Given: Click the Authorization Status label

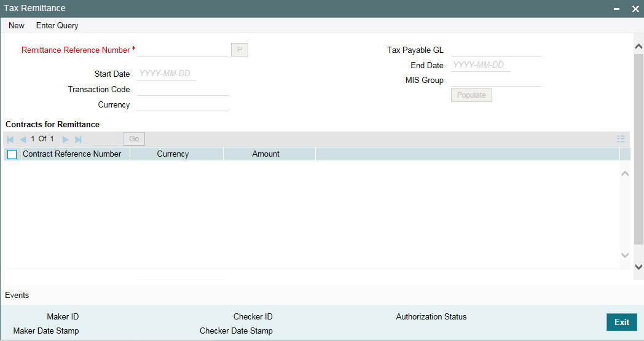Looking at the screenshot, I should pos(431,317).
